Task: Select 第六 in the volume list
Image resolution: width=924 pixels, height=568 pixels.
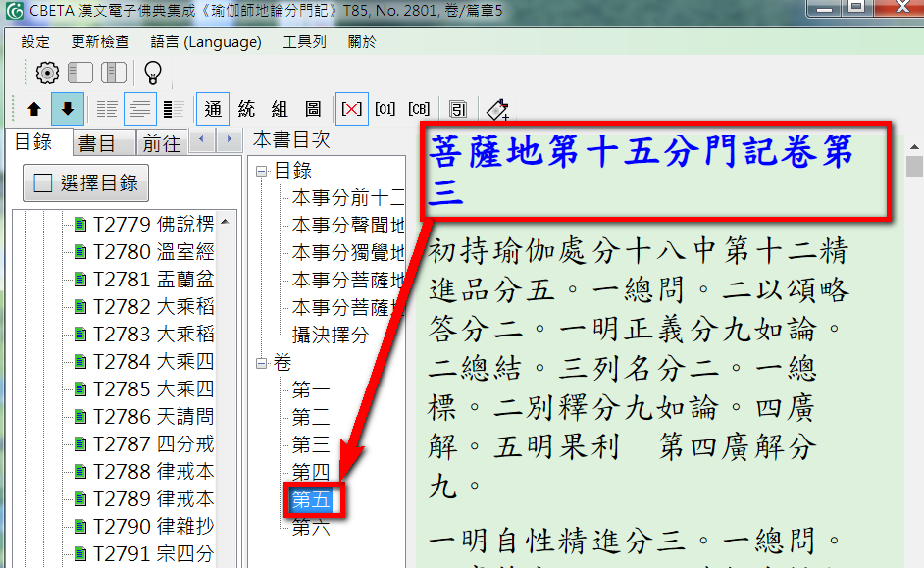Action: coord(311,528)
